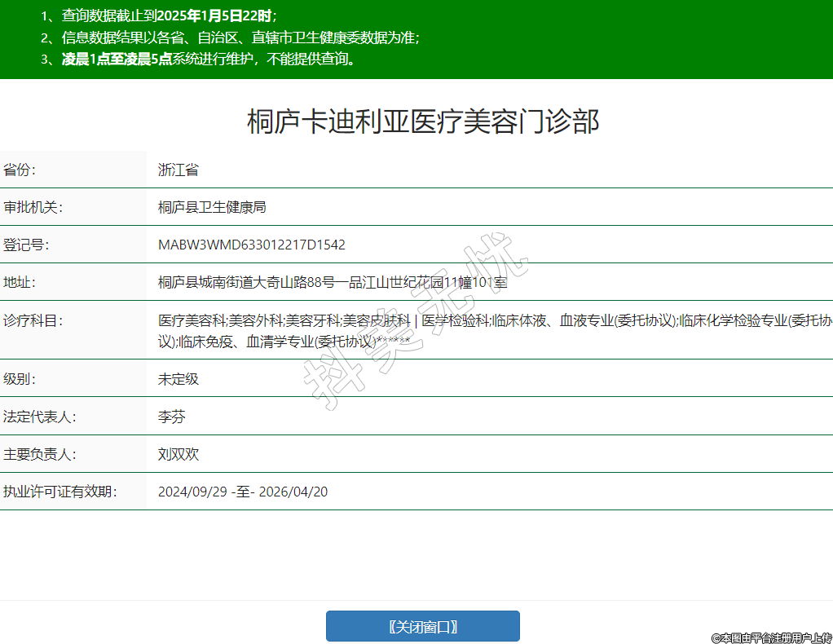Click the 审批机关 row label
833x644 pixels.
pos(33,207)
